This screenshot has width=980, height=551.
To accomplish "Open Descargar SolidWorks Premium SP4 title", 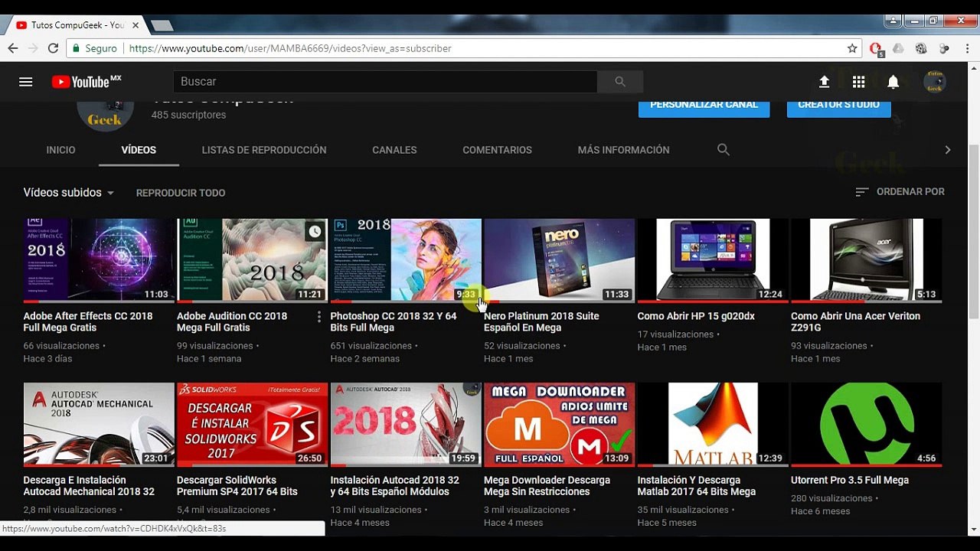I will click(x=237, y=486).
